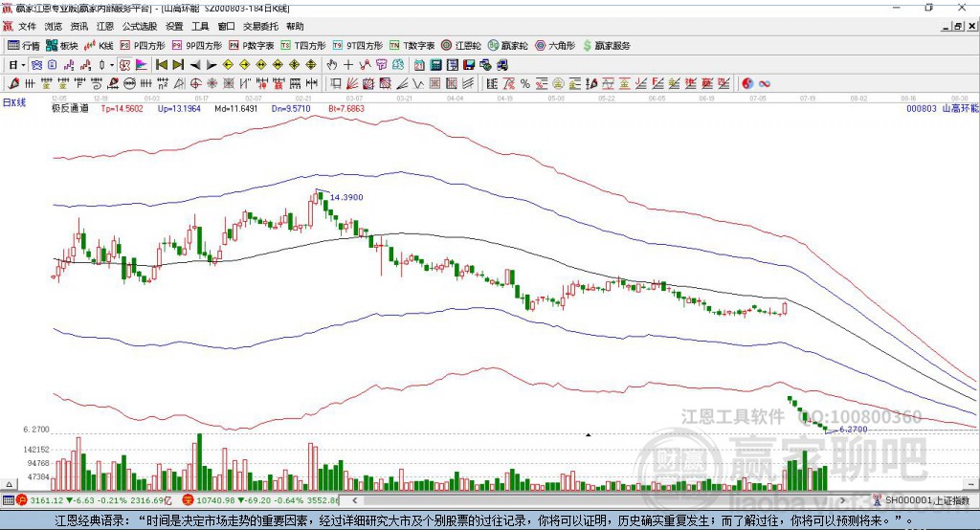This screenshot has height=530, width=980.
Task: Open the 浏览 menu
Action: pyautogui.click(x=54, y=26)
